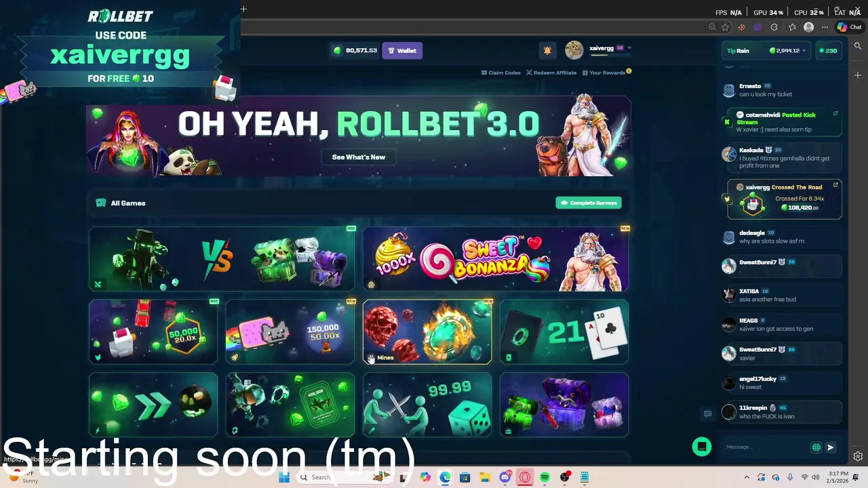Open the Your Rewards link
868x488 pixels.
(x=604, y=73)
